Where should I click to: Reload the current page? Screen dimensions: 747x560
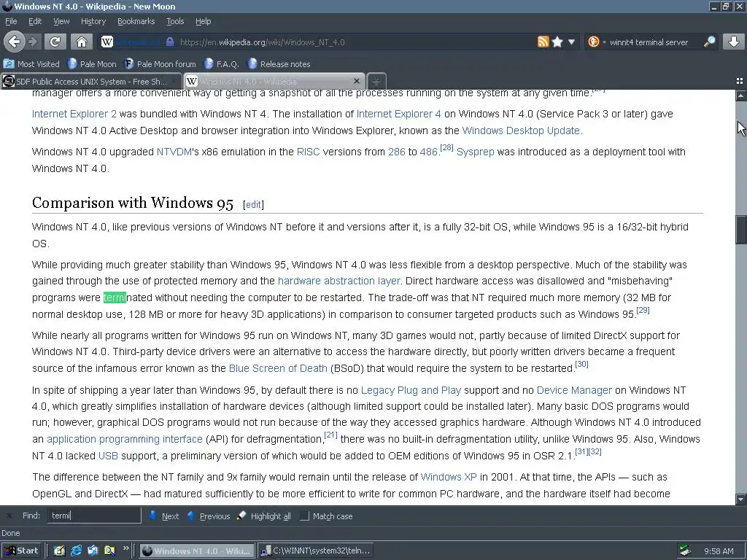tap(55, 42)
